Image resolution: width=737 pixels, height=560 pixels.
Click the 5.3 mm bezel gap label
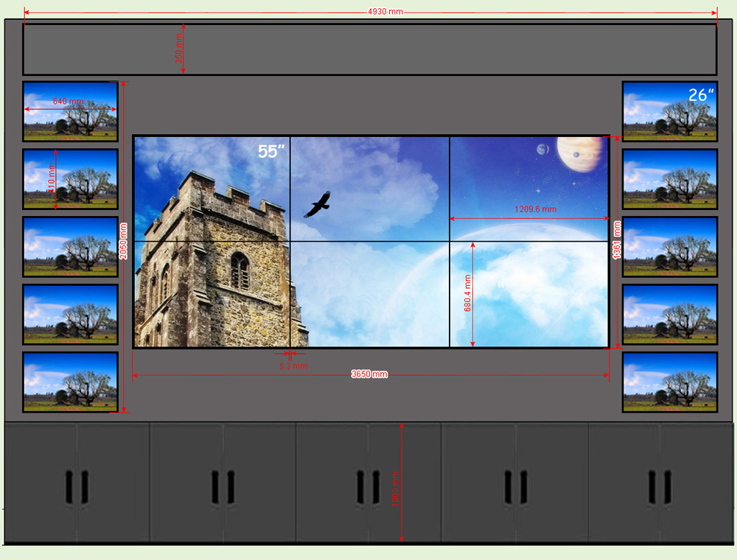pyautogui.click(x=293, y=365)
